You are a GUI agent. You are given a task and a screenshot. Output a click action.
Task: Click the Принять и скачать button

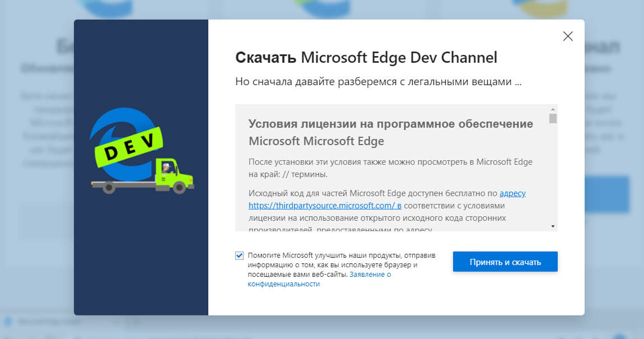505,262
